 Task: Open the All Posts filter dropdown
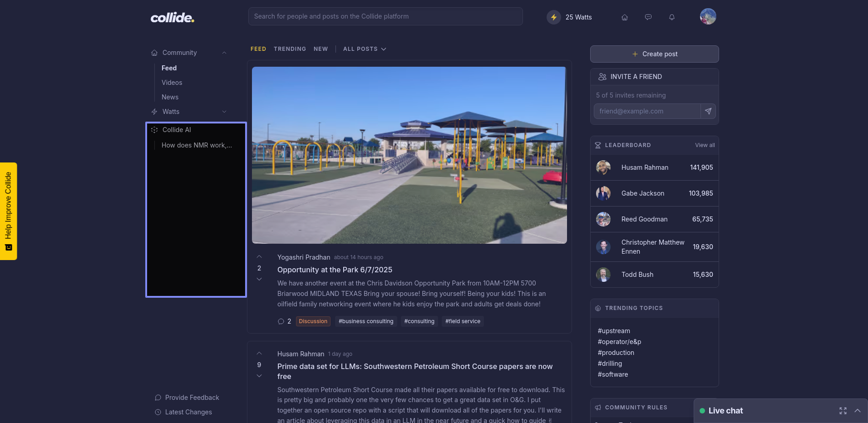[x=365, y=49]
